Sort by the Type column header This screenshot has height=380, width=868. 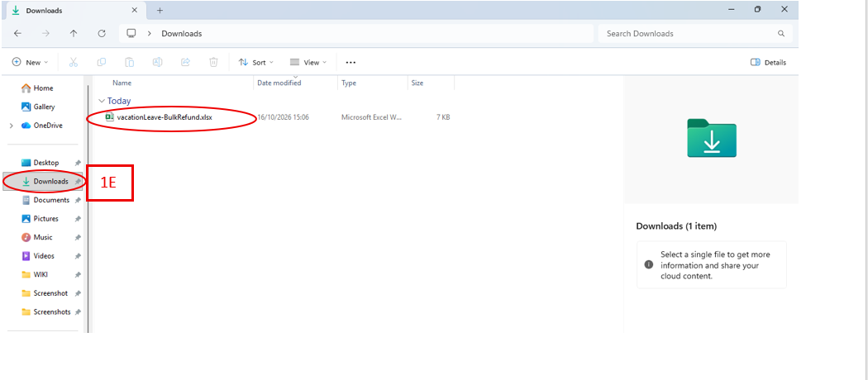[349, 83]
